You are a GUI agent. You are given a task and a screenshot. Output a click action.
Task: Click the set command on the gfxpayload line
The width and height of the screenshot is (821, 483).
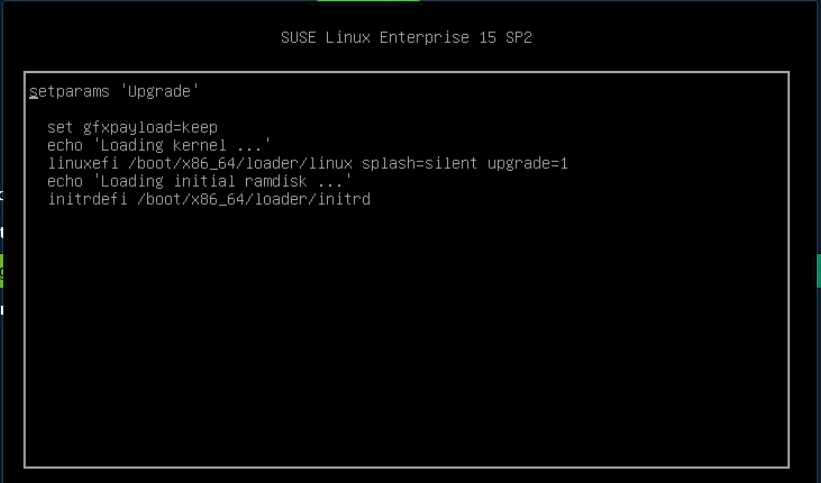[x=60, y=127]
